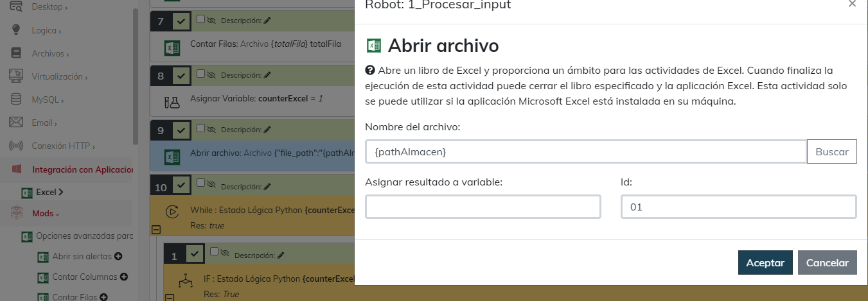Collapse the While block with minus box
Image resolution: width=868 pixels, height=301 pixels.
[x=155, y=230]
